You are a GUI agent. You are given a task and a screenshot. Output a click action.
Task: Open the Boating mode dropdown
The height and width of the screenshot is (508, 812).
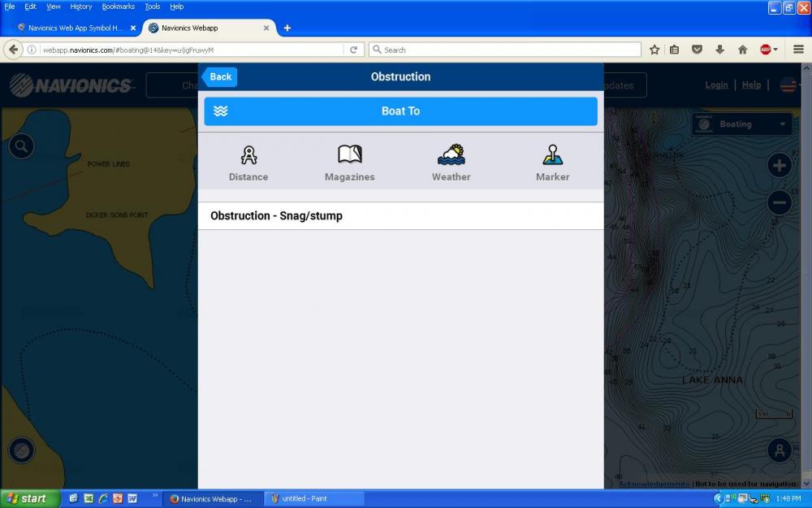(x=741, y=124)
